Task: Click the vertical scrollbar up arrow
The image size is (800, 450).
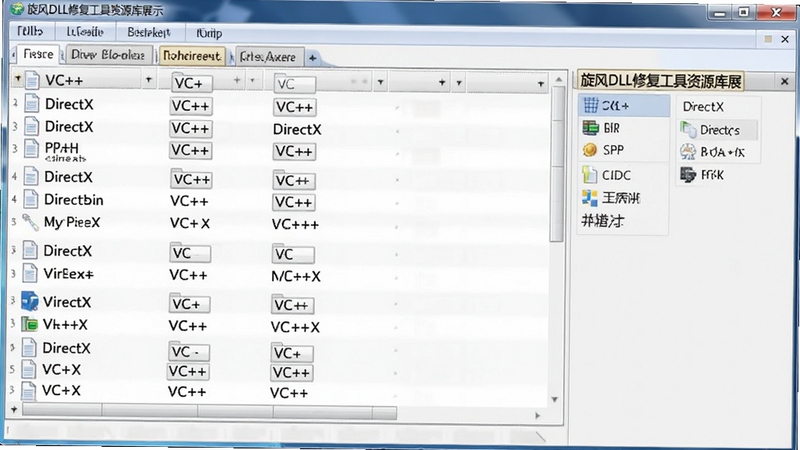Action: click(x=559, y=80)
